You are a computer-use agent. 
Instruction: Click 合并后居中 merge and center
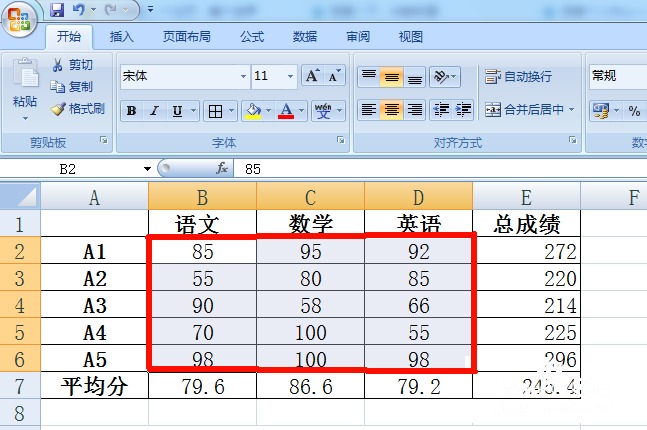click(524, 110)
